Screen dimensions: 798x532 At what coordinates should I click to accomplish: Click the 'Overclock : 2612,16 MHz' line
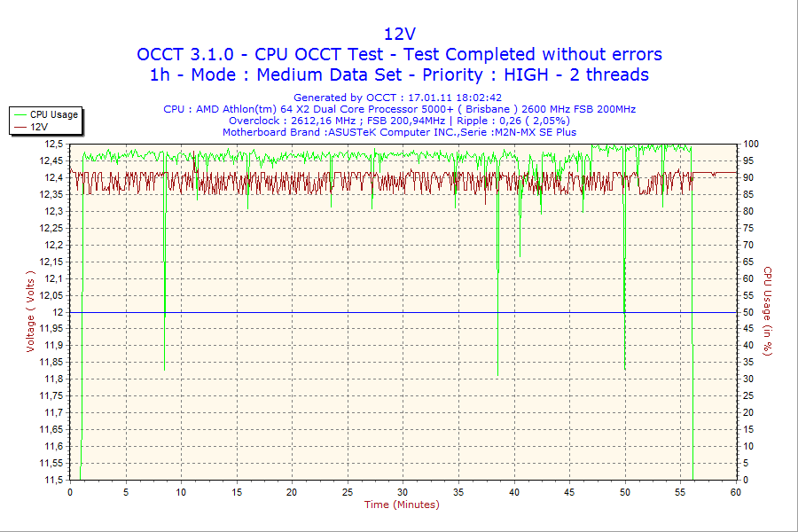(400, 121)
